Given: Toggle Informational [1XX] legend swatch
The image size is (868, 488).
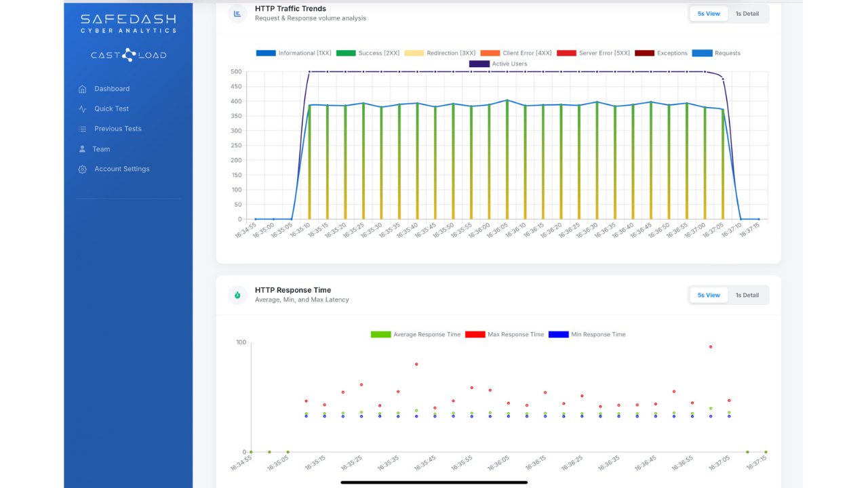Looking at the screenshot, I should click(266, 53).
